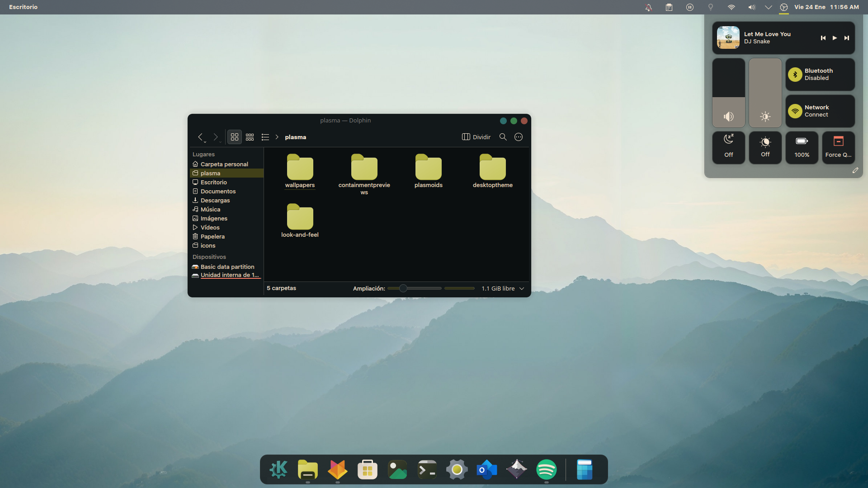Open audio volume tray icon
Viewport: 868px width, 488px height.
click(751, 7)
